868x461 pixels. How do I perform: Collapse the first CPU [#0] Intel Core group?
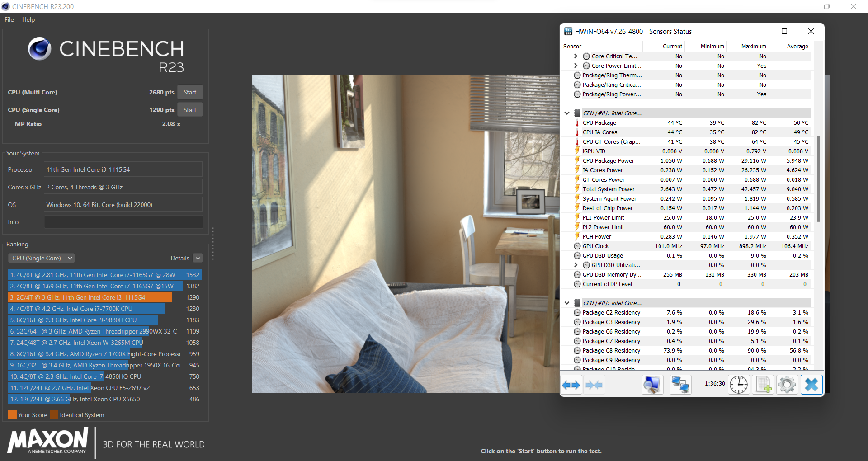click(x=567, y=113)
